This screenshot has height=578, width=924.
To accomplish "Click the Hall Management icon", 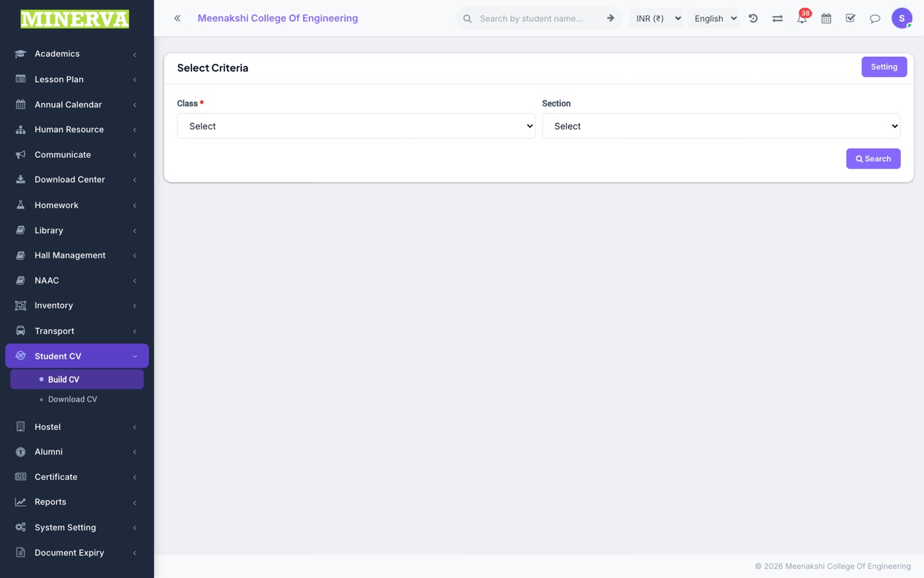I will point(20,255).
